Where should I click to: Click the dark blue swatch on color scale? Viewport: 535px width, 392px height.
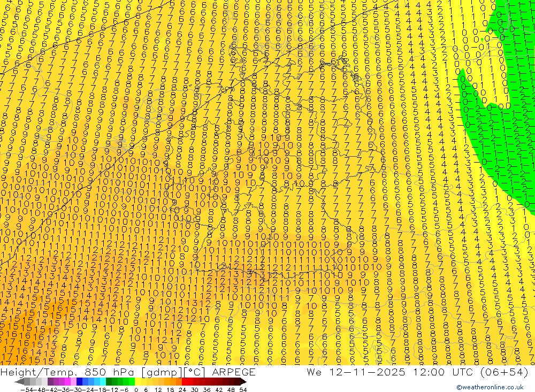[79, 382]
